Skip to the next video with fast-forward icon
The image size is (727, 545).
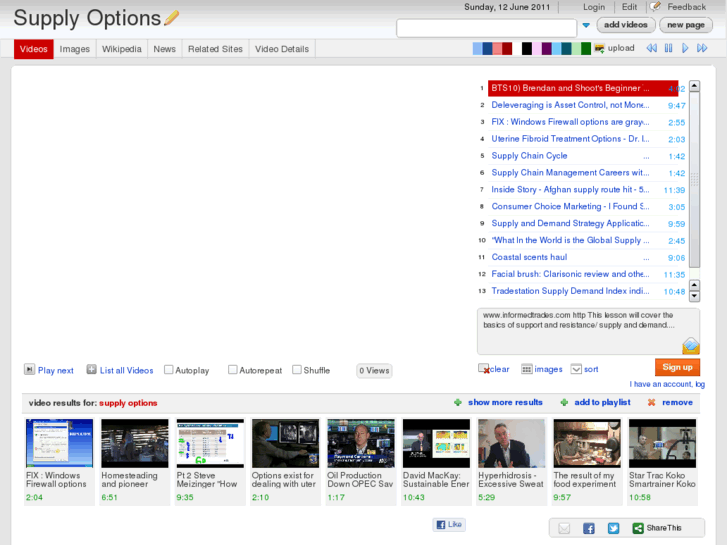(x=702, y=48)
